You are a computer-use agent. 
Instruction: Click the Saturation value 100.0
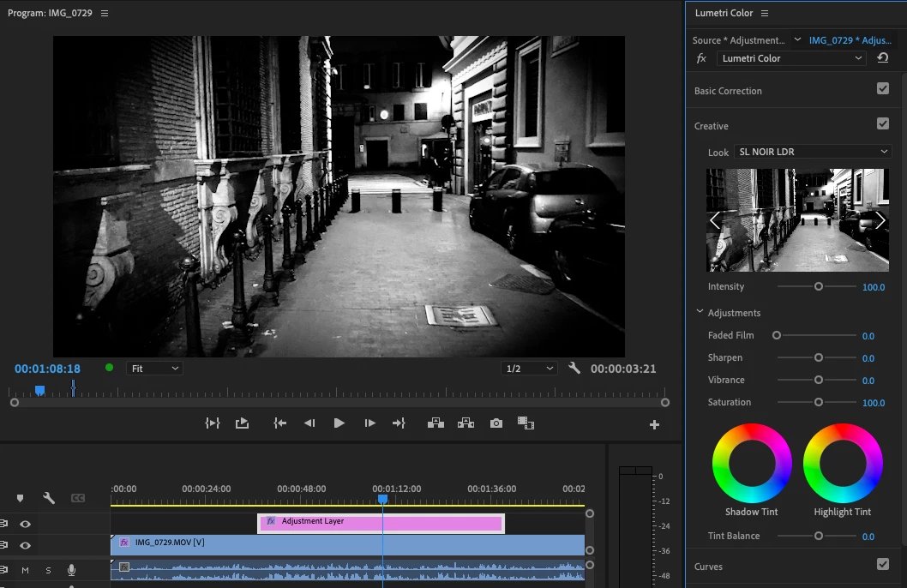tap(873, 403)
